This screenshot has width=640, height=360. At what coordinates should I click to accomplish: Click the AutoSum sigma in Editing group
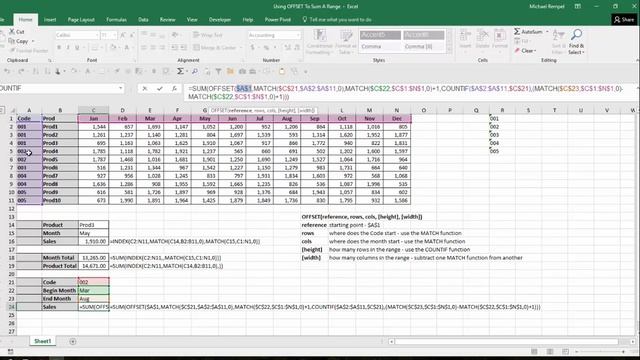tap(517, 31)
